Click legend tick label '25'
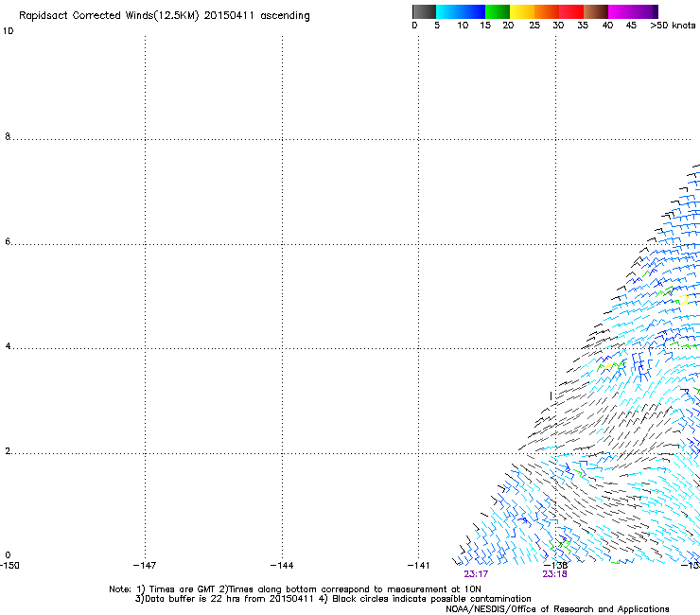The height and width of the screenshot is (615, 700). [x=534, y=26]
